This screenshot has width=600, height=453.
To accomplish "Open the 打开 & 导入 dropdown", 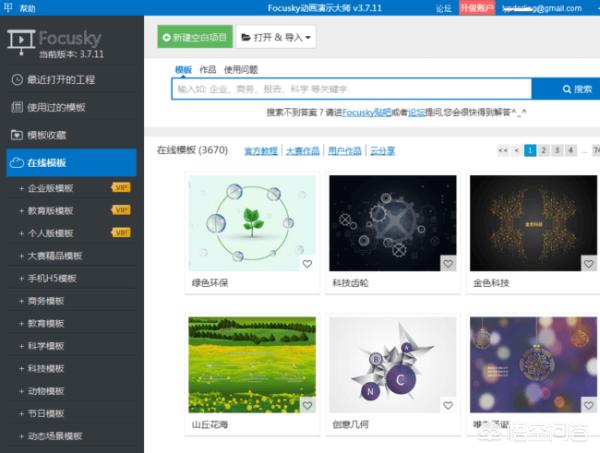I will tap(276, 37).
